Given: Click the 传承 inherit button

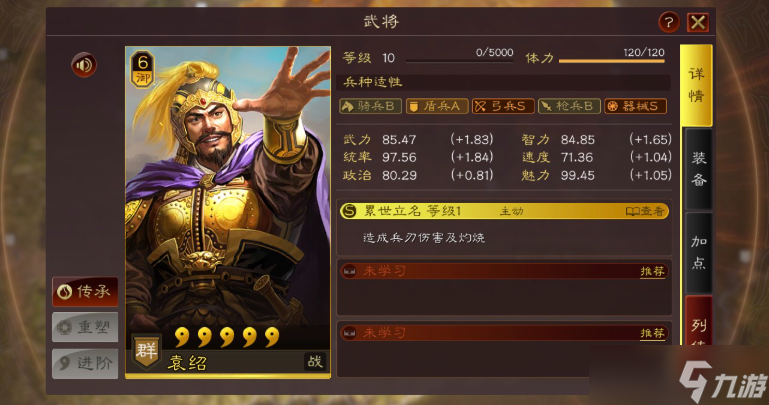Looking at the screenshot, I should (x=85, y=291).
